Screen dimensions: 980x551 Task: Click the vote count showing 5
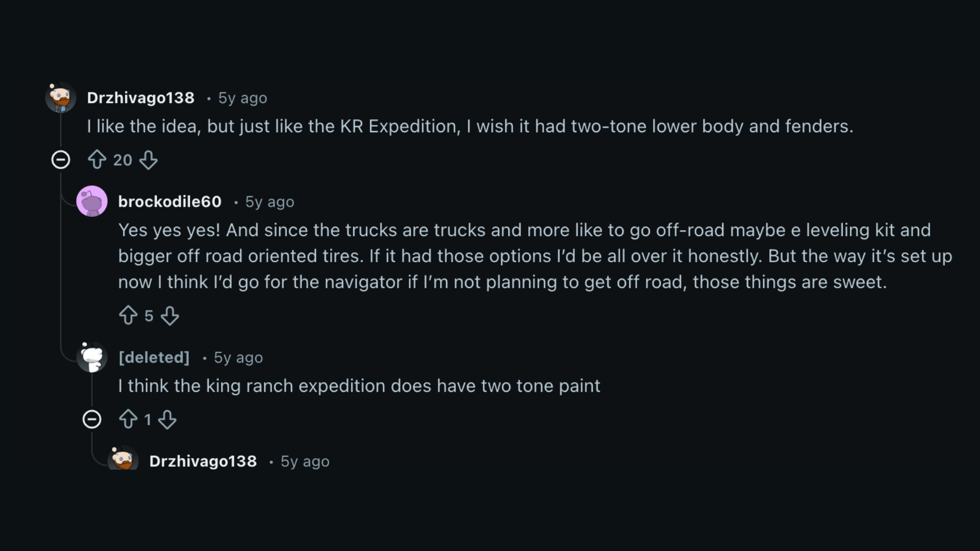click(x=150, y=316)
